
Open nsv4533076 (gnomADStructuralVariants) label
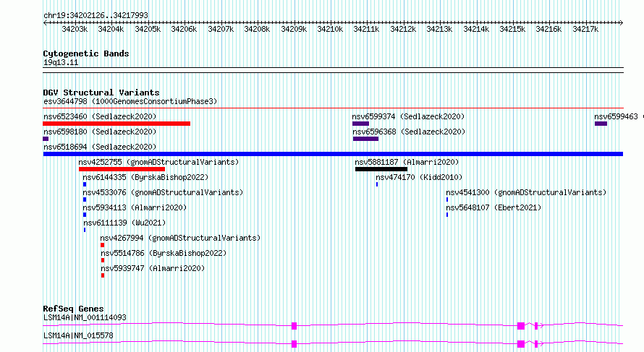(x=163, y=192)
